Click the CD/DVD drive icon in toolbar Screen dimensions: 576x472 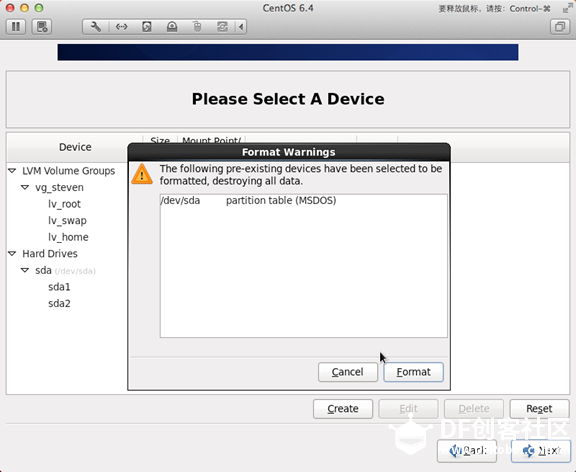coord(172,27)
